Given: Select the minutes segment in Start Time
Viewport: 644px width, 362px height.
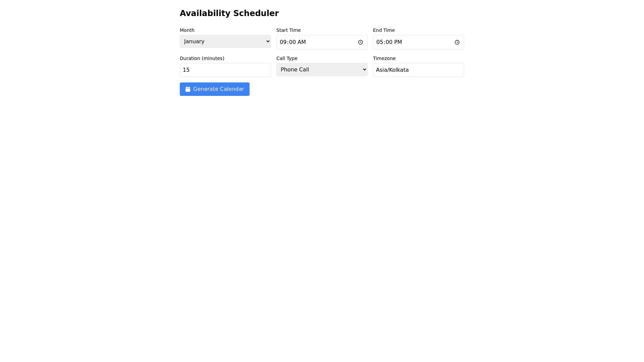Looking at the screenshot, I should click(x=292, y=42).
